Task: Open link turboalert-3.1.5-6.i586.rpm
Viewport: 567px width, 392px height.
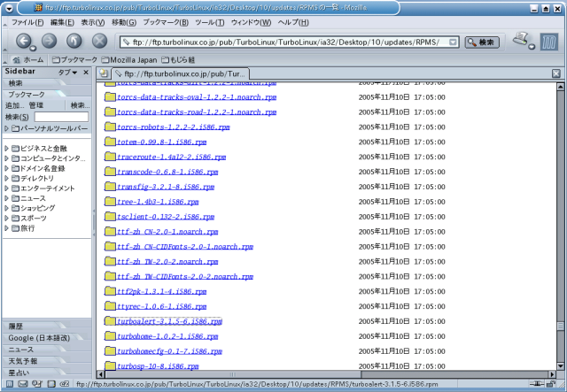Action: tap(169, 321)
